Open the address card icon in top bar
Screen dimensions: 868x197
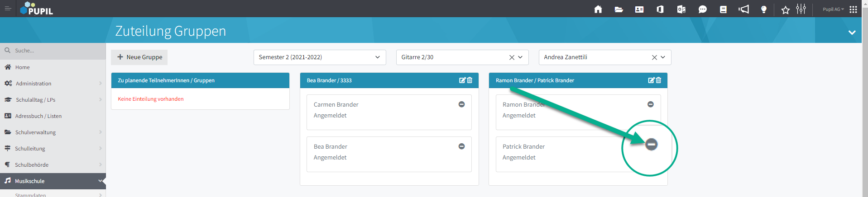(639, 9)
